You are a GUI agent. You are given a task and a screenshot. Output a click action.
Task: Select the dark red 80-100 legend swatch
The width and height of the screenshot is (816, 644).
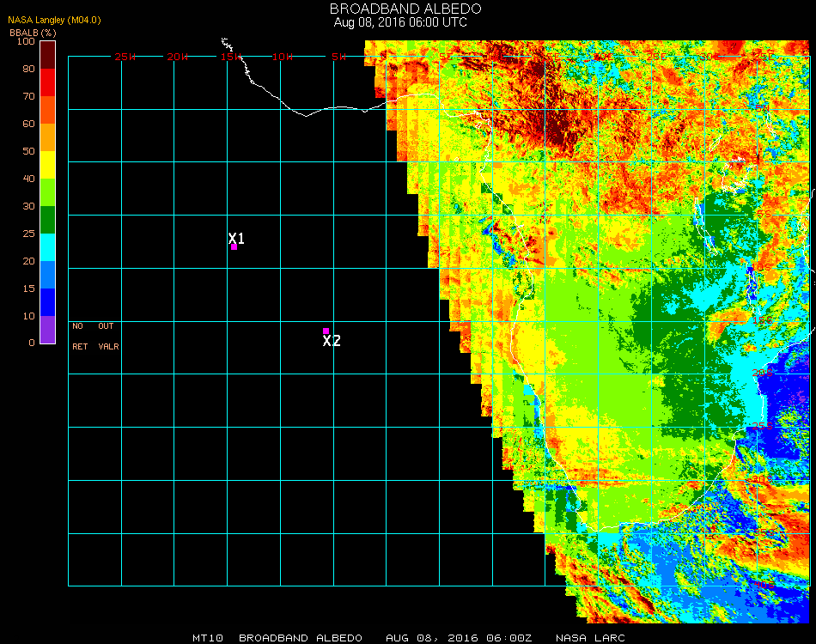coord(48,55)
